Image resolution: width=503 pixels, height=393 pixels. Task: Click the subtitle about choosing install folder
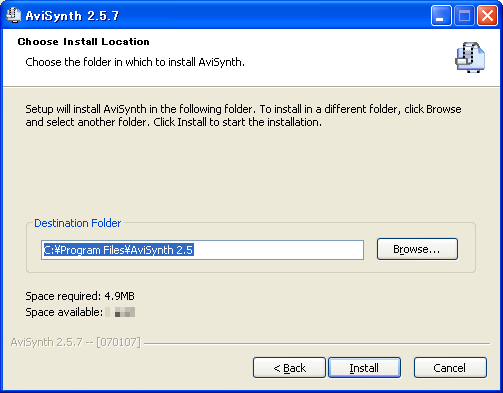(x=135, y=62)
